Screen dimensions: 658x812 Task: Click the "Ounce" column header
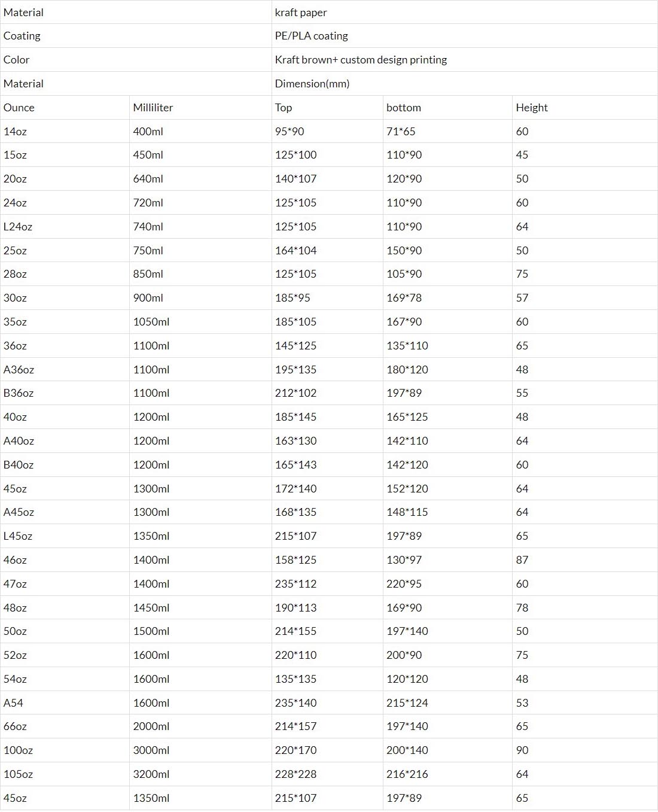[x=19, y=108]
